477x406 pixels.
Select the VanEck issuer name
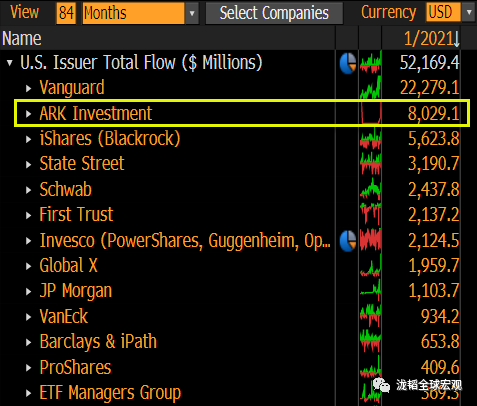point(64,316)
